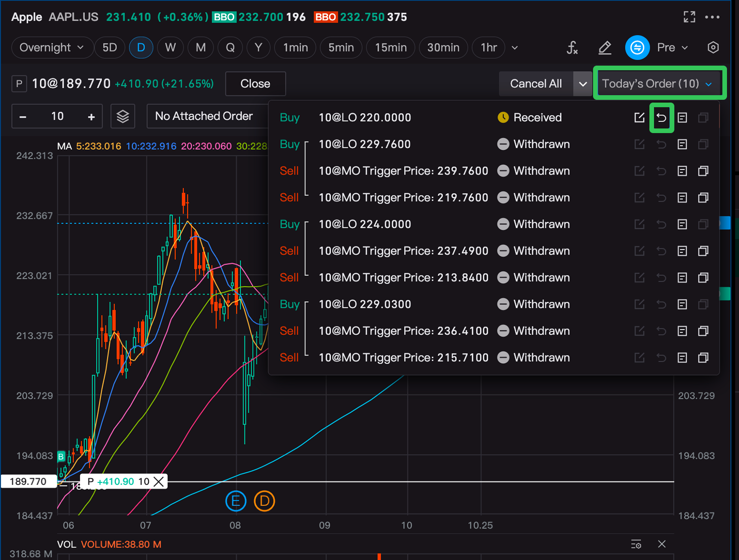Viewport: 739px width, 560px height.
Task: Switch to the 5min timeframe
Action: [x=341, y=48]
